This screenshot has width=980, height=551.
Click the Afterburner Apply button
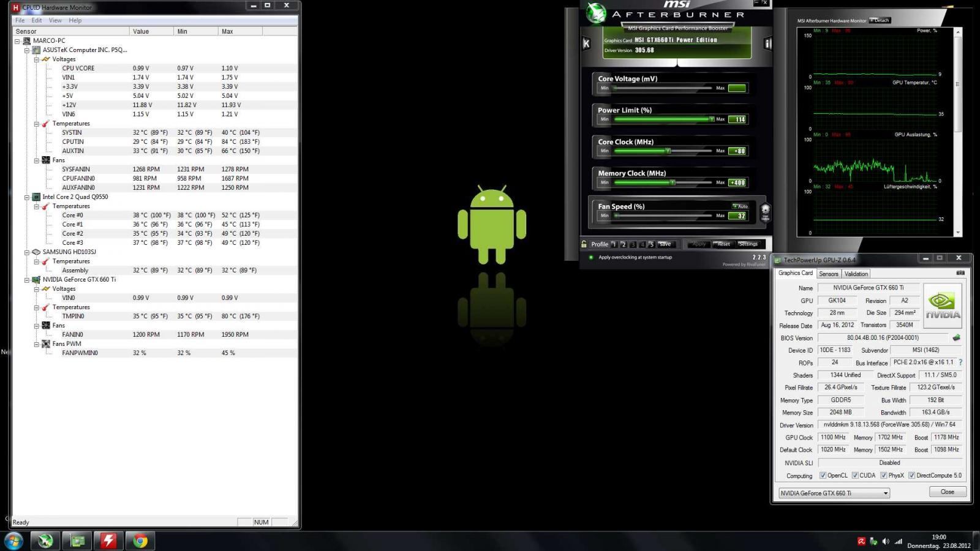698,244
